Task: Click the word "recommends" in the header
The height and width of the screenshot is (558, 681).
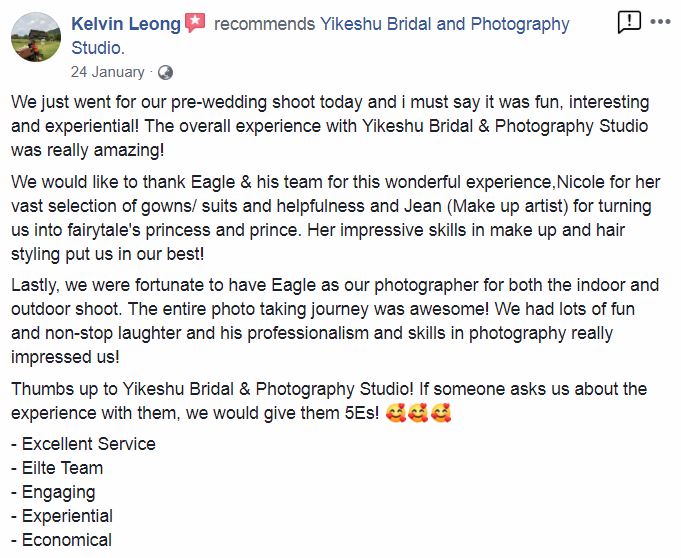Action: (x=264, y=24)
